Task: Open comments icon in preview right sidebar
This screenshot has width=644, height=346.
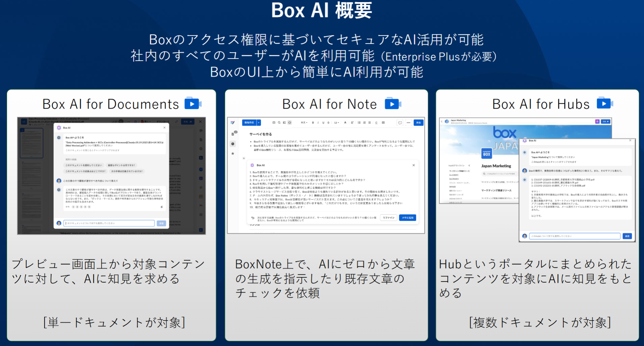Action: (201, 131)
